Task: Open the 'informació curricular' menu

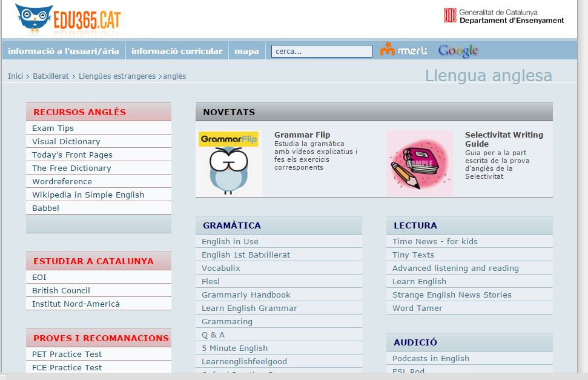Action: [177, 51]
